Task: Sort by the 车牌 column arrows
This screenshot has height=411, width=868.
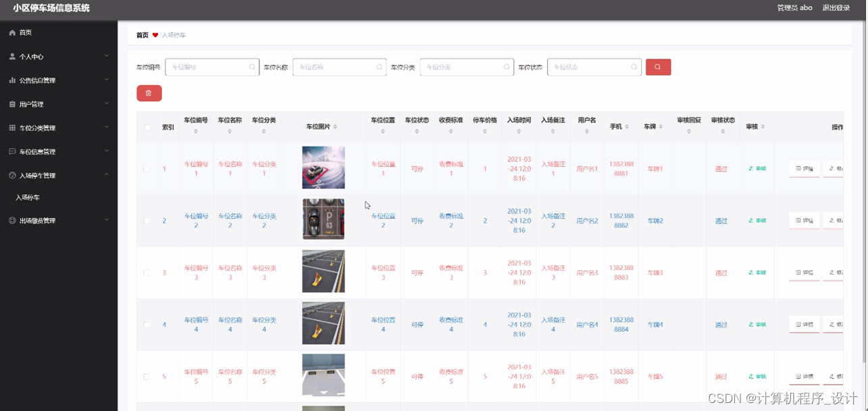Action: point(661,127)
